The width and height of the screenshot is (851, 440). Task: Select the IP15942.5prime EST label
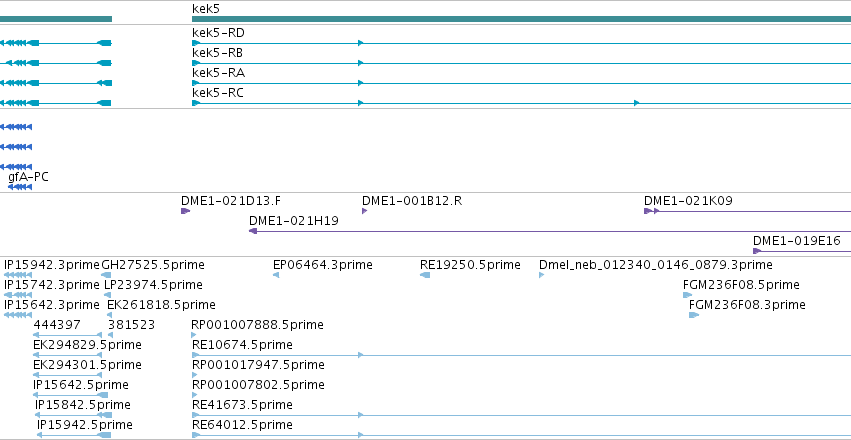click(x=85, y=425)
